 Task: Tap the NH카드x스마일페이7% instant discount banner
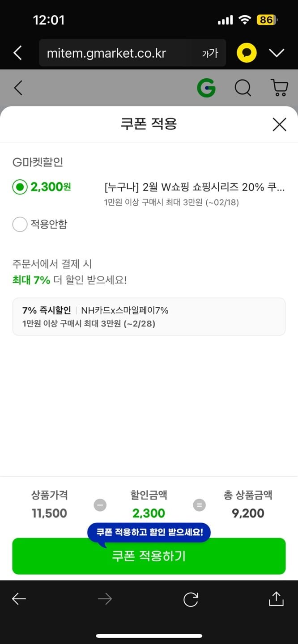tap(149, 316)
